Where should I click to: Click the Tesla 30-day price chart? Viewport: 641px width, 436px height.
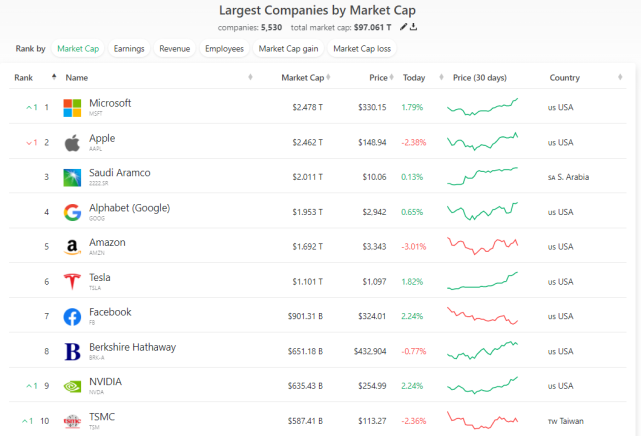[482, 281]
